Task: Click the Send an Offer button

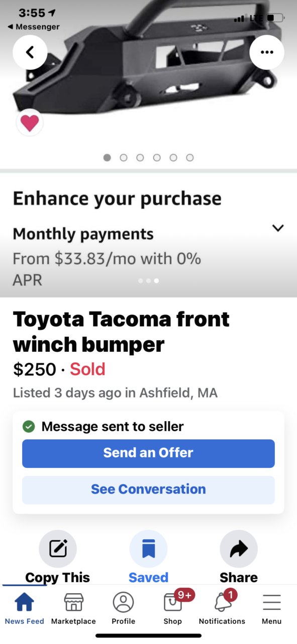Action: (148, 453)
